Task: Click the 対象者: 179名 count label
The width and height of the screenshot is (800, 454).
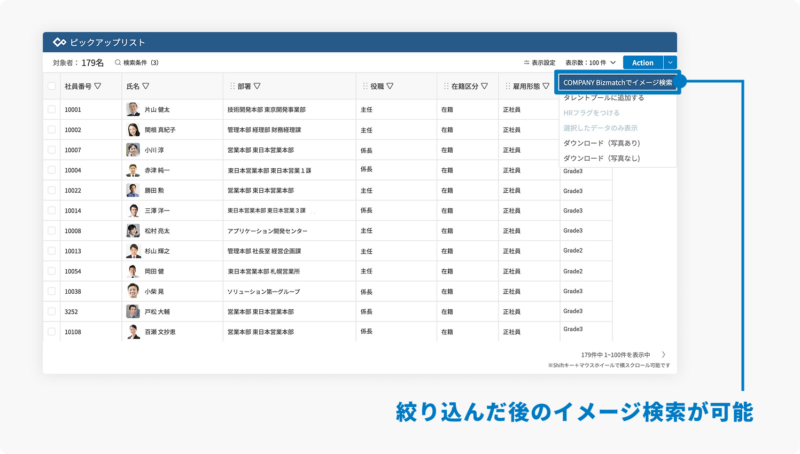Action: (78, 63)
